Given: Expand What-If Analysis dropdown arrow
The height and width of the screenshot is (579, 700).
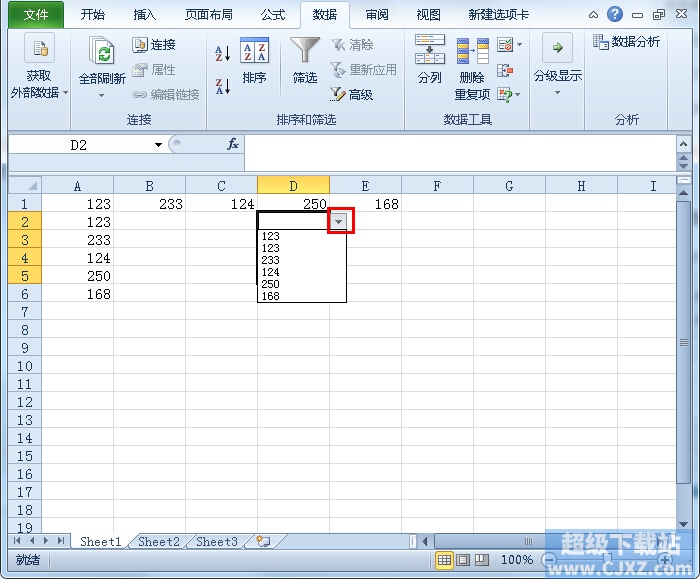Looking at the screenshot, I should click(x=517, y=95).
